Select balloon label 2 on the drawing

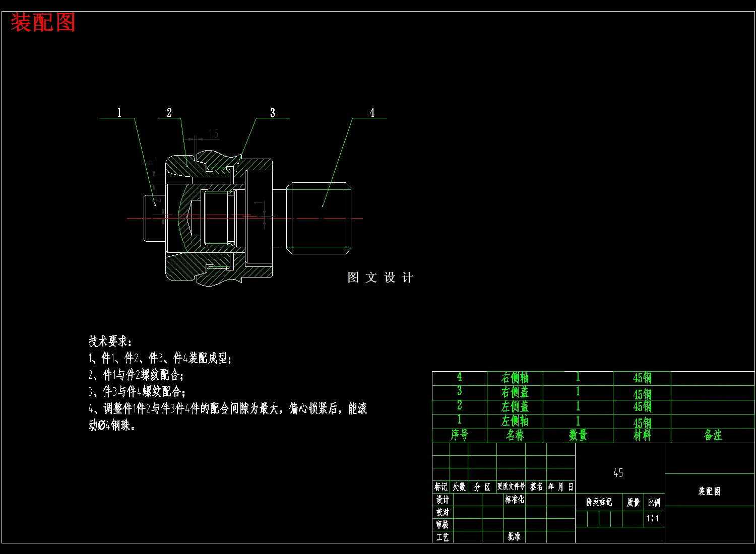tap(169, 112)
